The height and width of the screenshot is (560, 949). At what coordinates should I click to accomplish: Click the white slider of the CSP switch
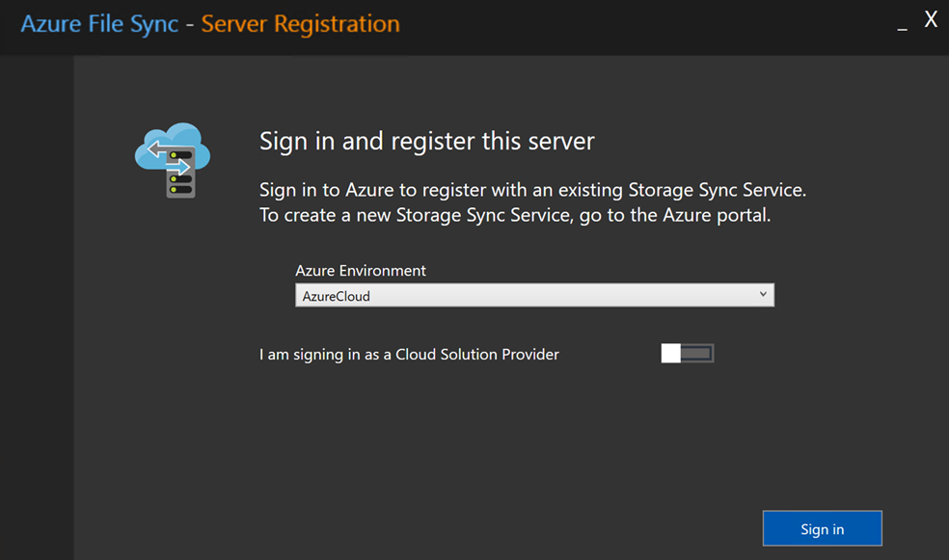(672, 353)
